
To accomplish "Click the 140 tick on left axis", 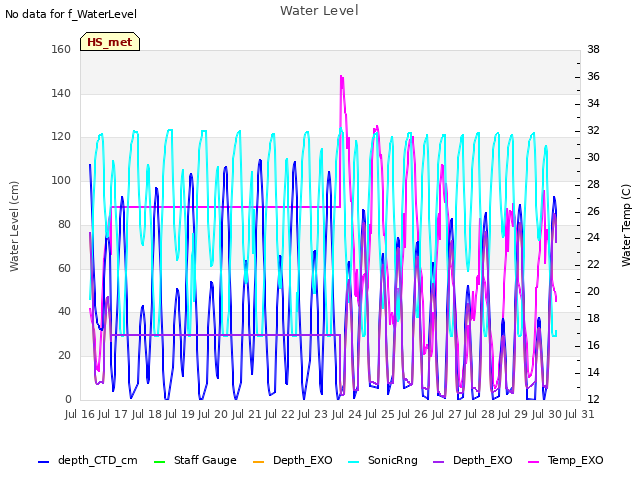I will click(61, 93).
